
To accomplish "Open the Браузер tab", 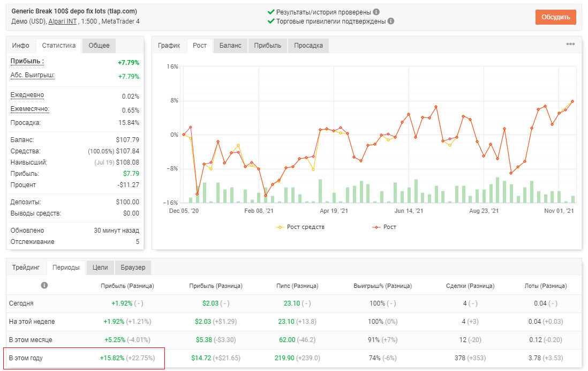I will pyautogui.click(x=133, y=268).
